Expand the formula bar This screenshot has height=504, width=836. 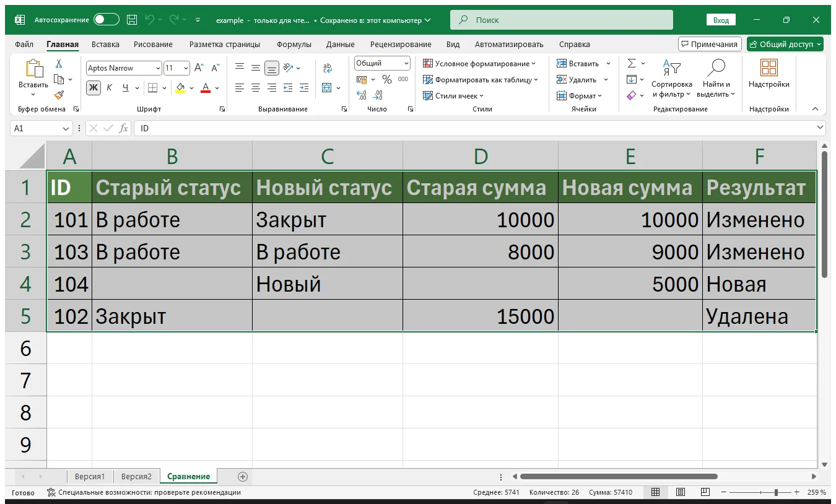click(820, 128)
